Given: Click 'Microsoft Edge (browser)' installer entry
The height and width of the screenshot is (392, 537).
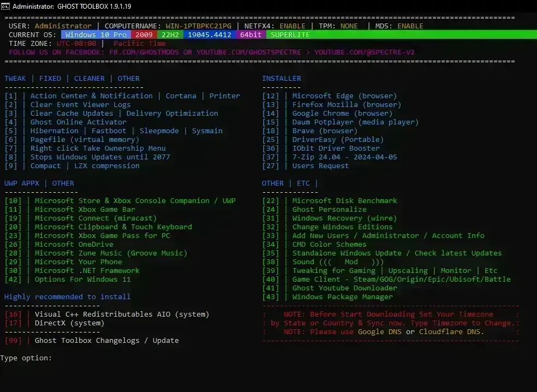Looking at the screenshot, I should [330, 96].
